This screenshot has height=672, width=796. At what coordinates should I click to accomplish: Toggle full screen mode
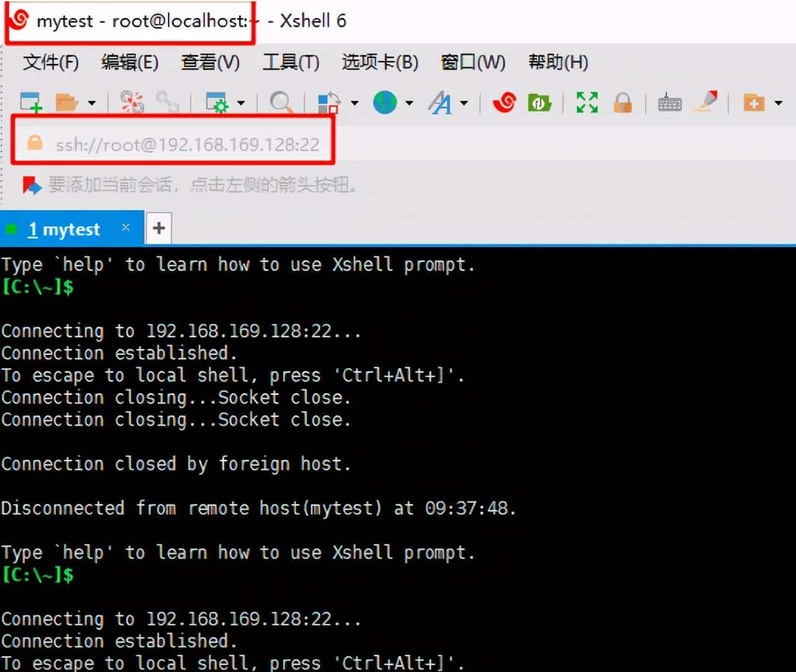click(x=586, y=103)
